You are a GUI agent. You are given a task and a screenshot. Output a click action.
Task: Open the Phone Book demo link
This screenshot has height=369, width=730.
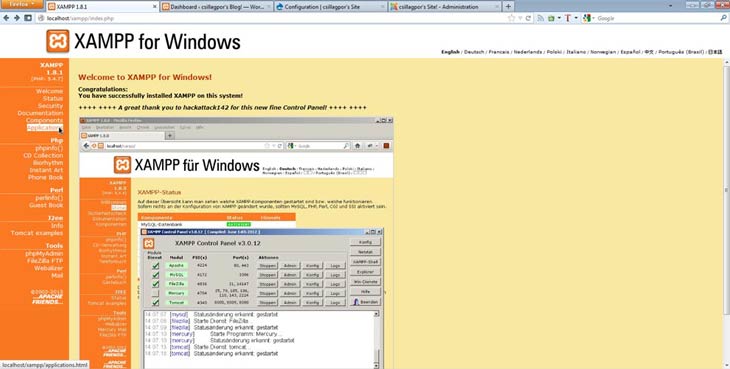click(46, 177)
